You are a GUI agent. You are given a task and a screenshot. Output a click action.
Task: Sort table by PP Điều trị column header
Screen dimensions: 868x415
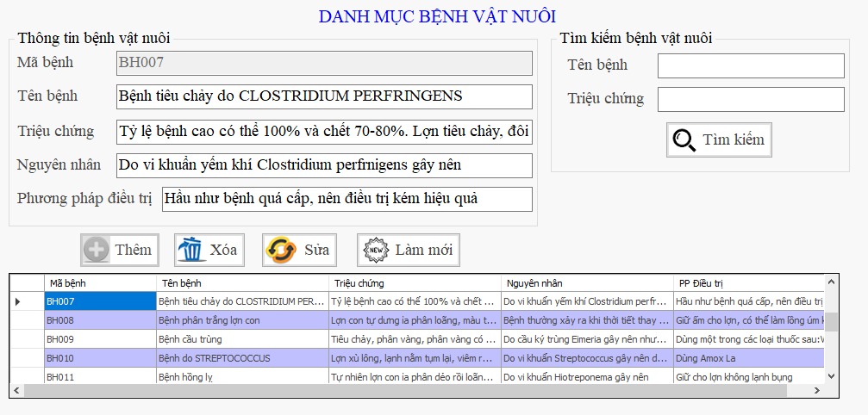click(x=748, y=283)
